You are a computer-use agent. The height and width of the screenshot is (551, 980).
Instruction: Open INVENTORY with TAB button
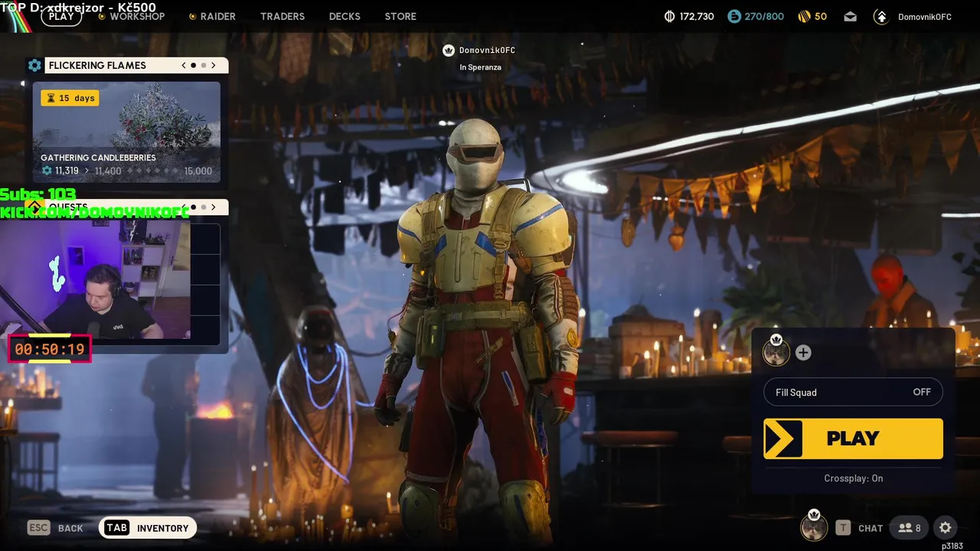pyautogui.click(x=148, y=528)
